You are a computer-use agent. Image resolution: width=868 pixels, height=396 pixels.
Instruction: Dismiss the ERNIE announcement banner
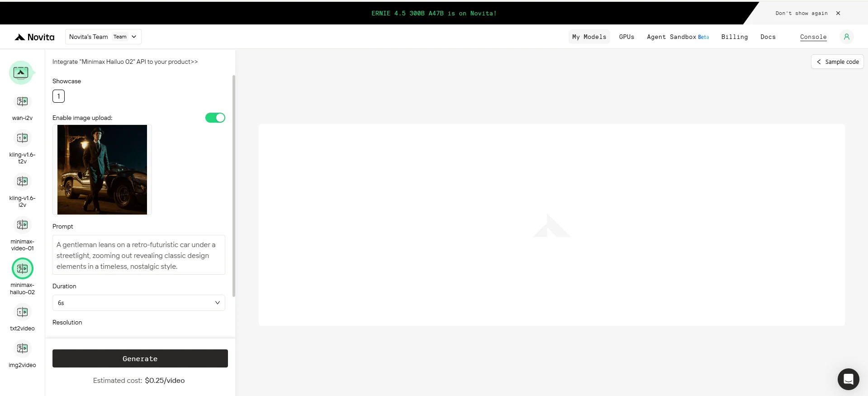pos(838,13)
